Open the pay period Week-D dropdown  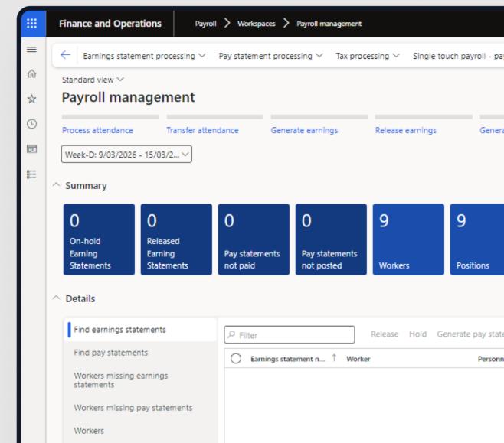(x=126, y=155)
